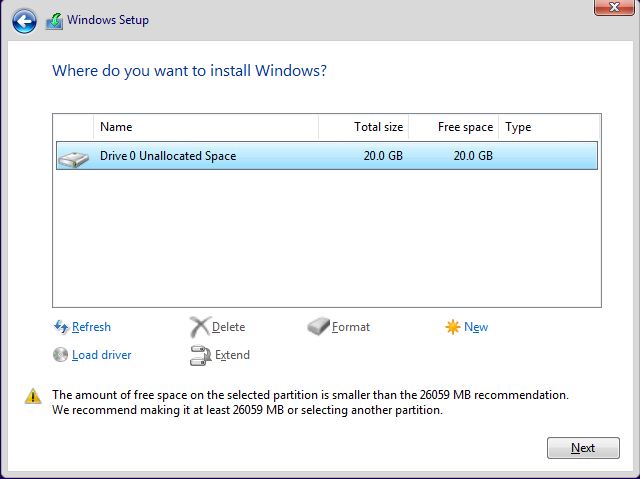Click the Extend drives icon
The height and width of the screenshot is (479, 640).
[200, 355]
